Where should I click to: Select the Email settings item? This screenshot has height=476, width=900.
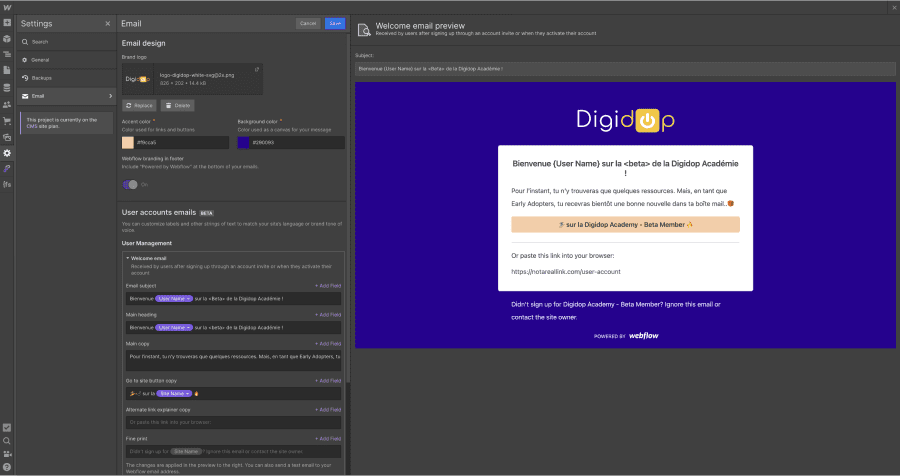pyautogui.click(x=66, y=96)
